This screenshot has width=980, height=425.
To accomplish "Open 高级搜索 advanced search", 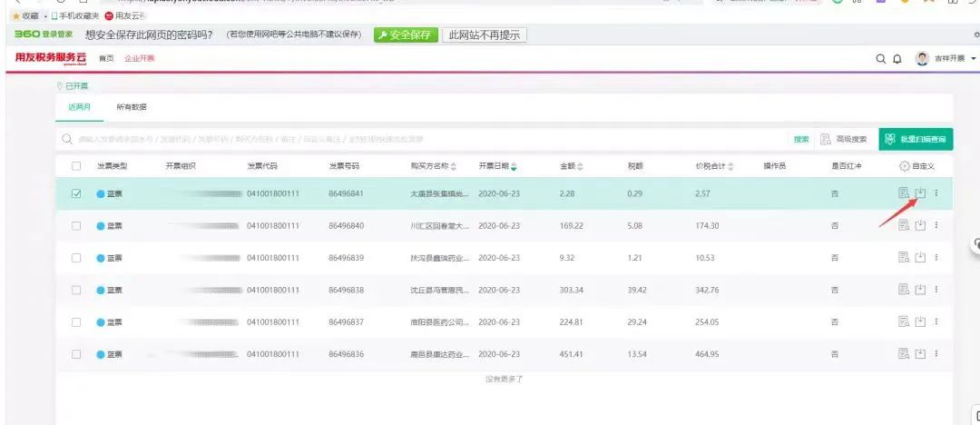I will tap(844, 139).
